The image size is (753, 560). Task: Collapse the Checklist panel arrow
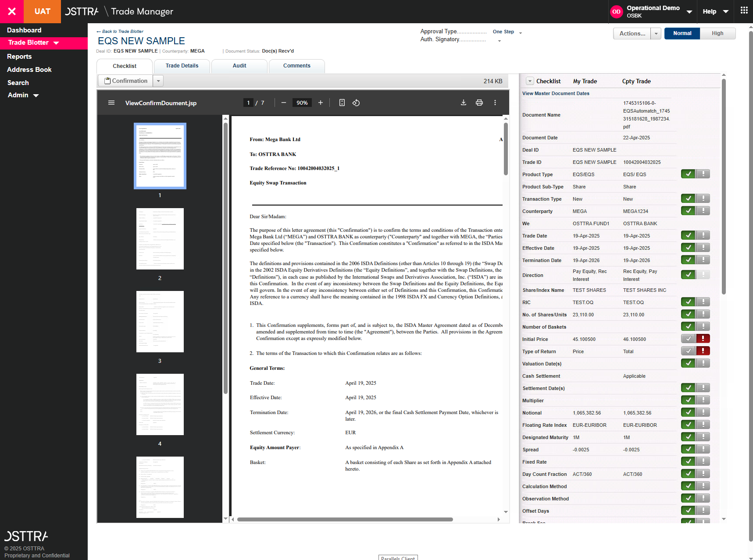click(x=530, y=81)
